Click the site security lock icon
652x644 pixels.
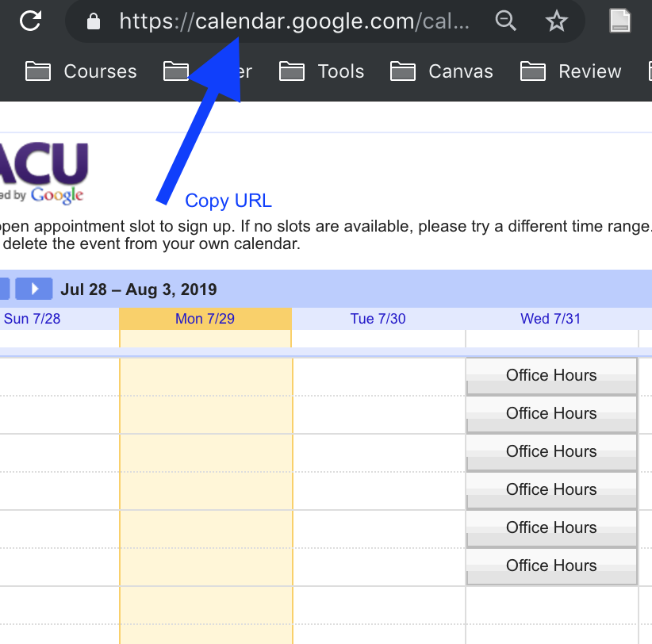tap(94, 21)
